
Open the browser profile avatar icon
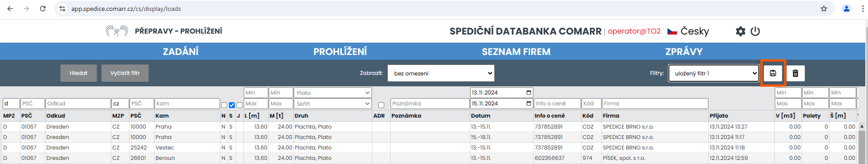point(847,9)
